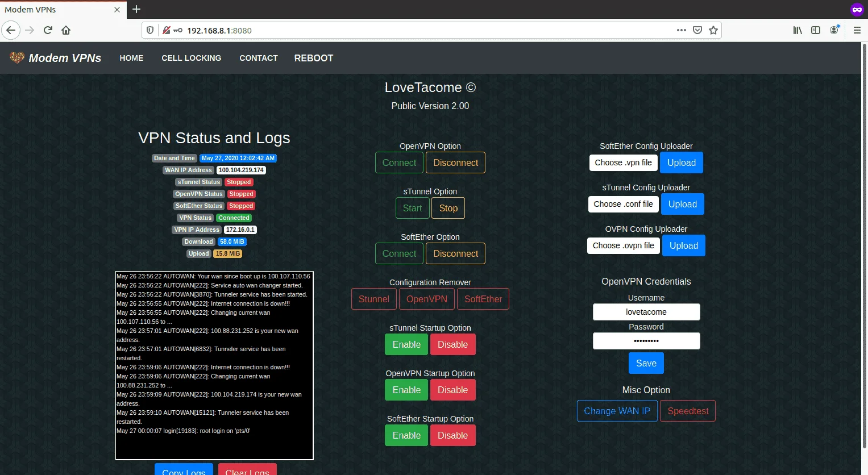Enable sTunnel Startup Option
The height and width of the screenshot is (475, 868).
(x=406, y=344)
